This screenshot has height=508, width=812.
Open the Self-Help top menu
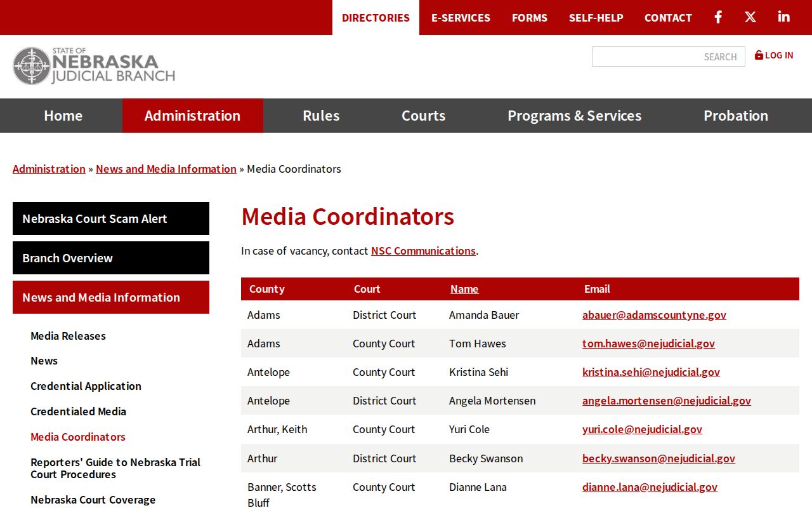596,17
